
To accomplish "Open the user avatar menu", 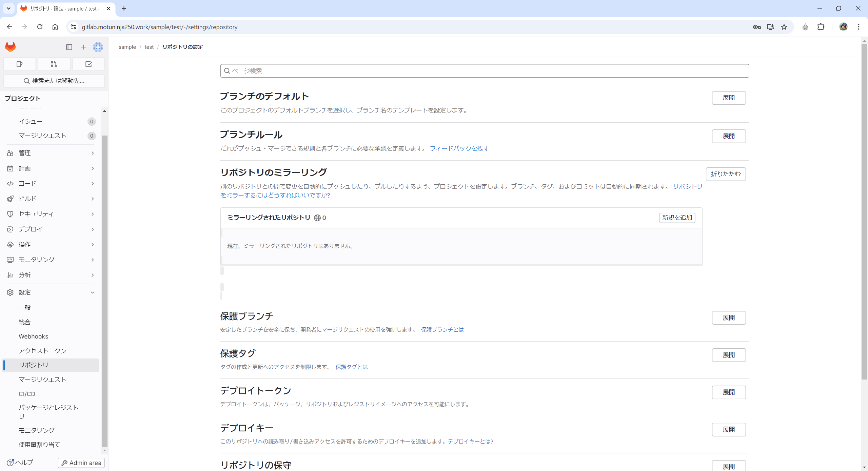I will (98, 47).
